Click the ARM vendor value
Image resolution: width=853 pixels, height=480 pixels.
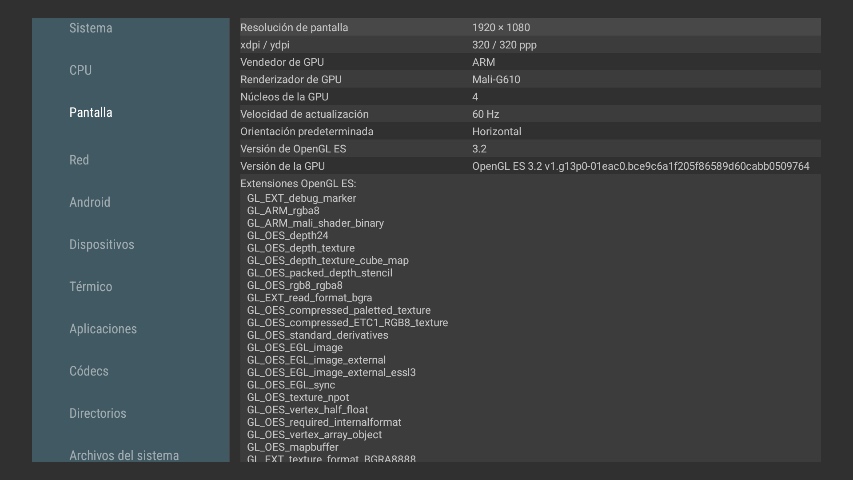(484, 62)
